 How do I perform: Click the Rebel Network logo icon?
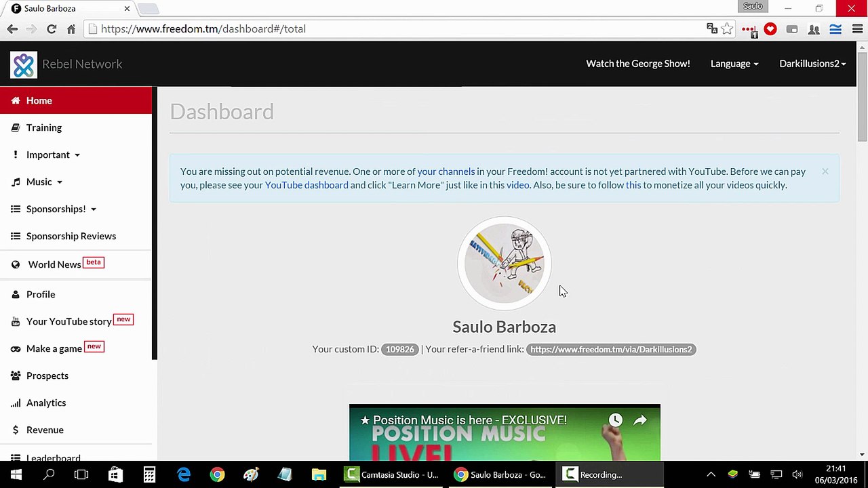pos(24,64)
